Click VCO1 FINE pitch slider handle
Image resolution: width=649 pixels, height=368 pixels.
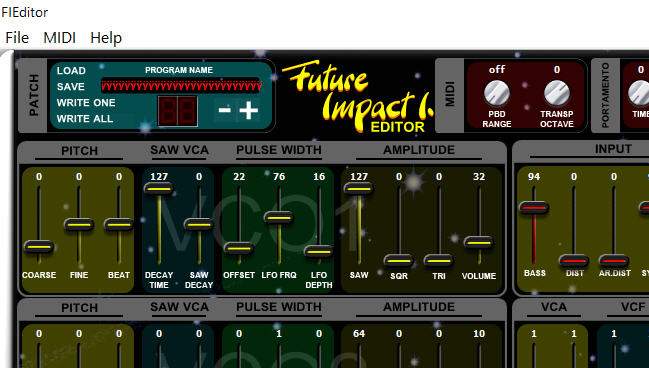(79, 225)
